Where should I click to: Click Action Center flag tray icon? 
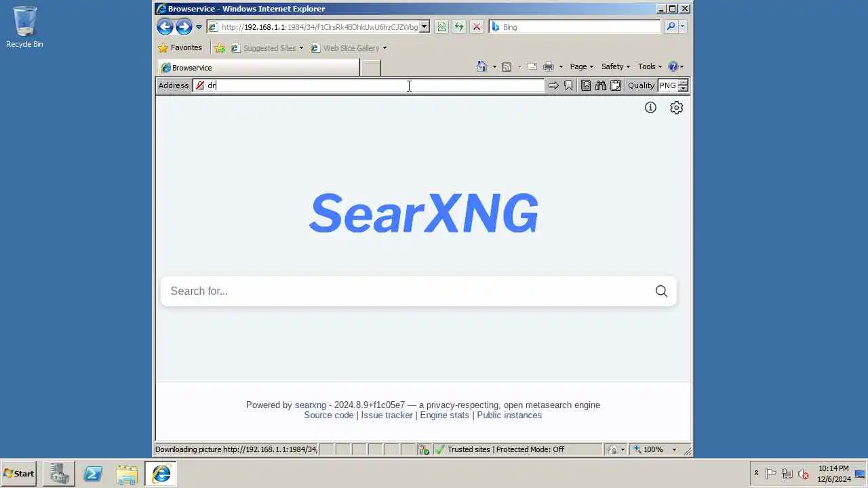771,474
